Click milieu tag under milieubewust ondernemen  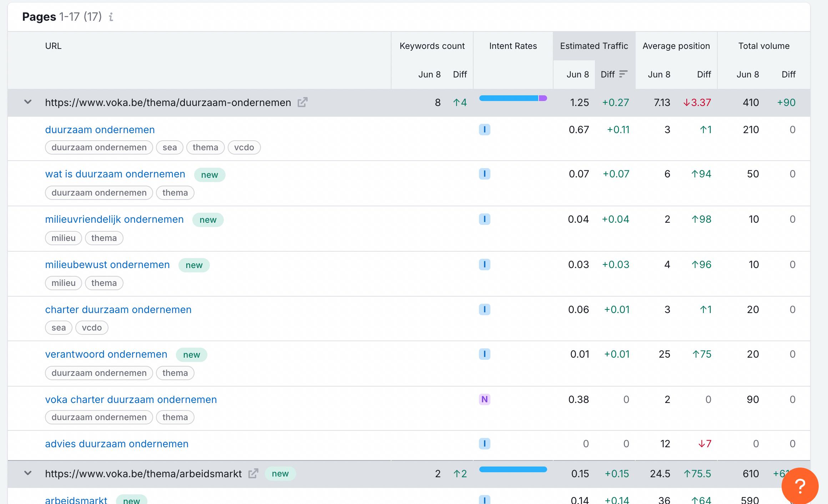63,283
